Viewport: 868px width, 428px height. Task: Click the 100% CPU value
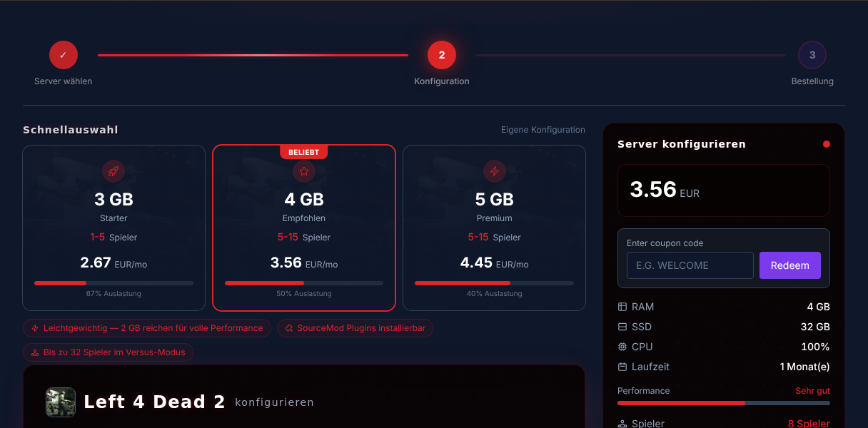click(815, 347)
